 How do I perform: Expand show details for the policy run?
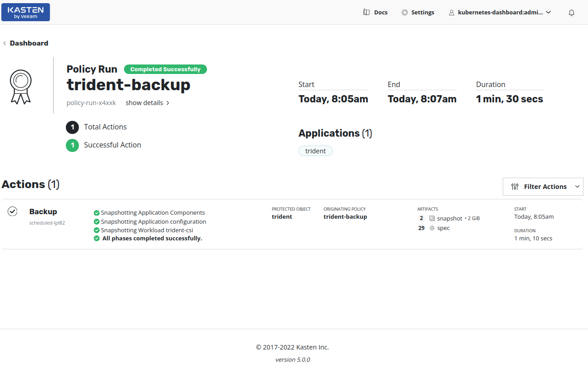click(x=147, y=103)
